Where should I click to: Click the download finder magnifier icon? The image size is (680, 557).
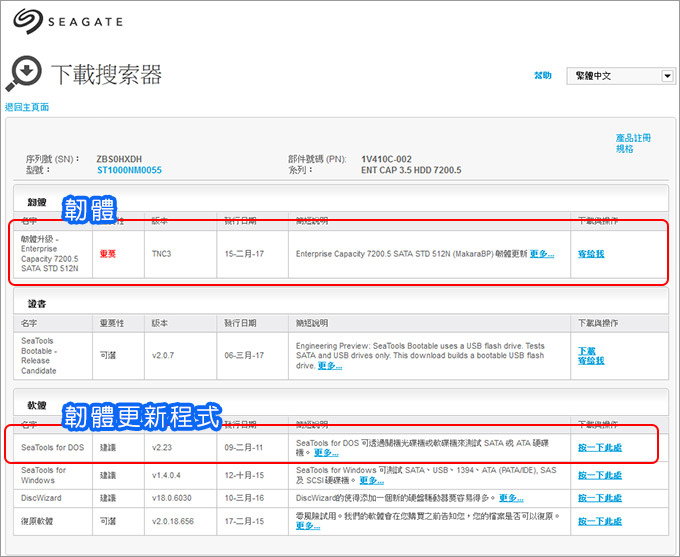(24, 73)
